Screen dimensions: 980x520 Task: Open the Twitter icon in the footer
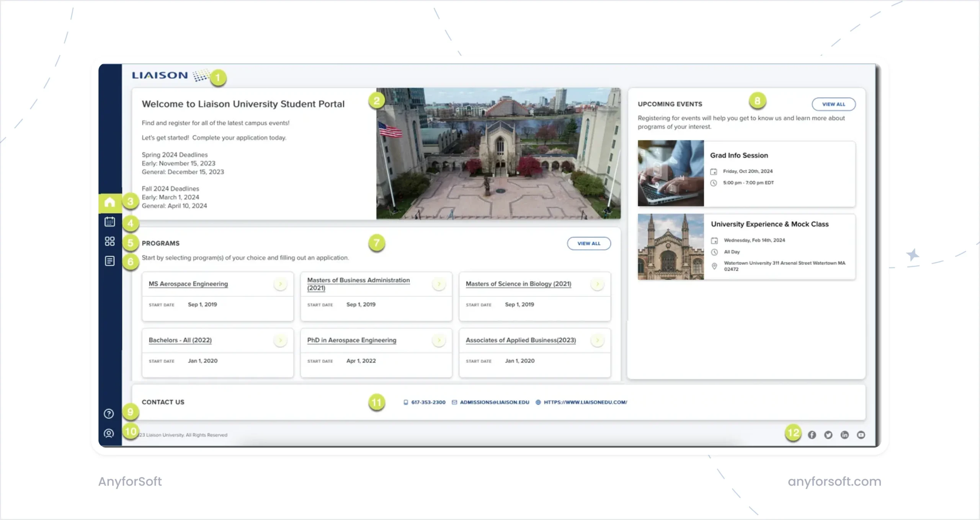pyautogui.click(x=828, y=434)
